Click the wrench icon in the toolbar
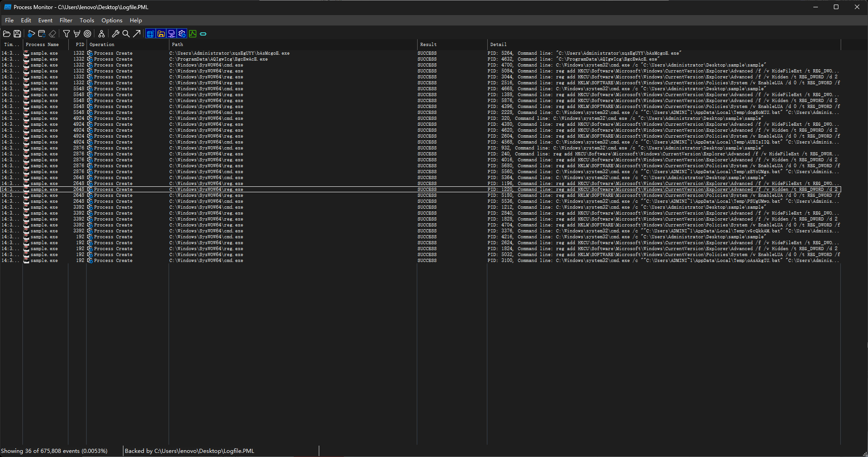The image size is (868, 457). point(116,34)
